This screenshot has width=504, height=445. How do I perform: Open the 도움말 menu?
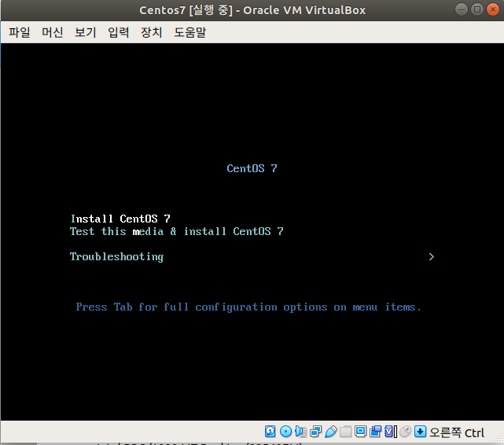[190, 32]
